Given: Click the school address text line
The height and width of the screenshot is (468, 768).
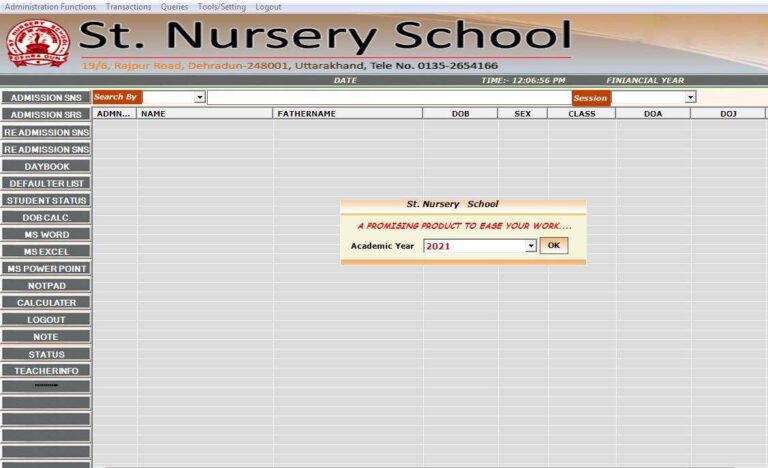Looking at the screenshot, I should point(290,66).
